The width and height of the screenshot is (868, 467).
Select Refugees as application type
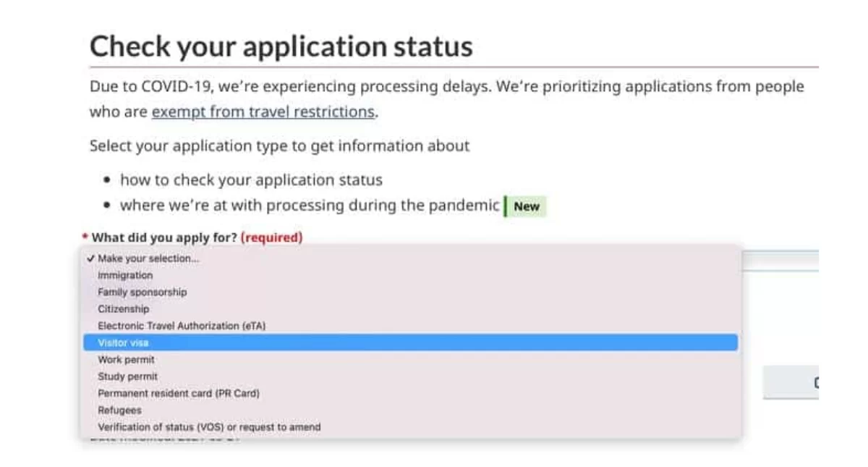(119, 410)
